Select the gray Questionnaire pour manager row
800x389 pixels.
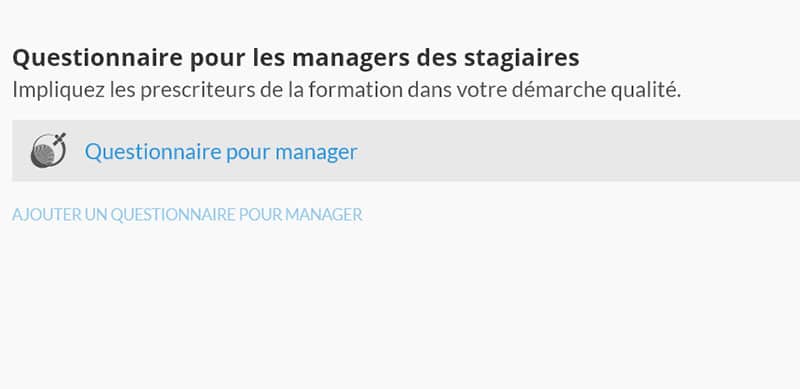pos(406,151)
